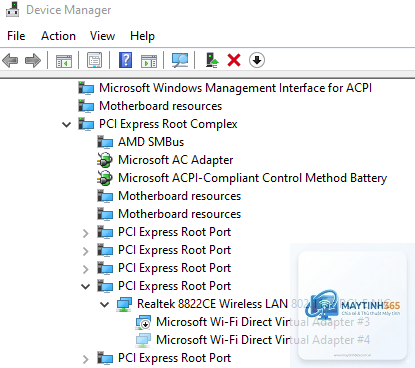The image size is (415, 368).
Task: Click the Wi-Fi Direct Virtual Adapter #4 icon
Action: [143, 340]
